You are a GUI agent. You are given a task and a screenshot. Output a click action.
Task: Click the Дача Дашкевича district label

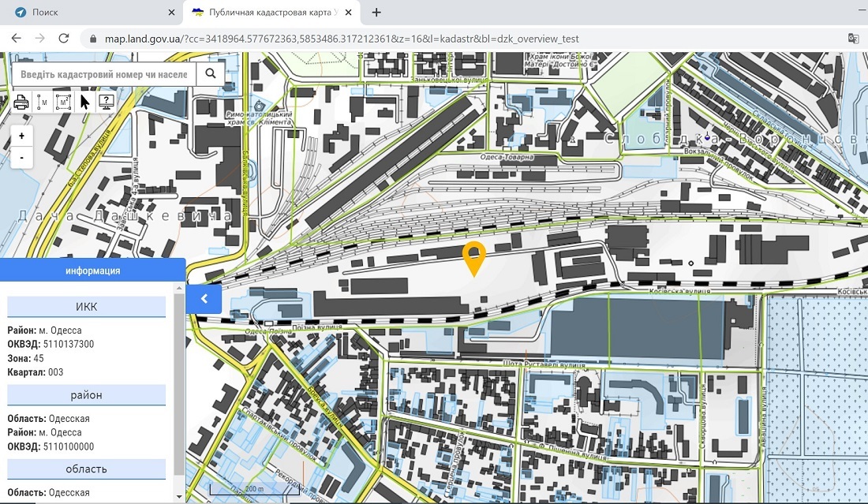(125, 216)
